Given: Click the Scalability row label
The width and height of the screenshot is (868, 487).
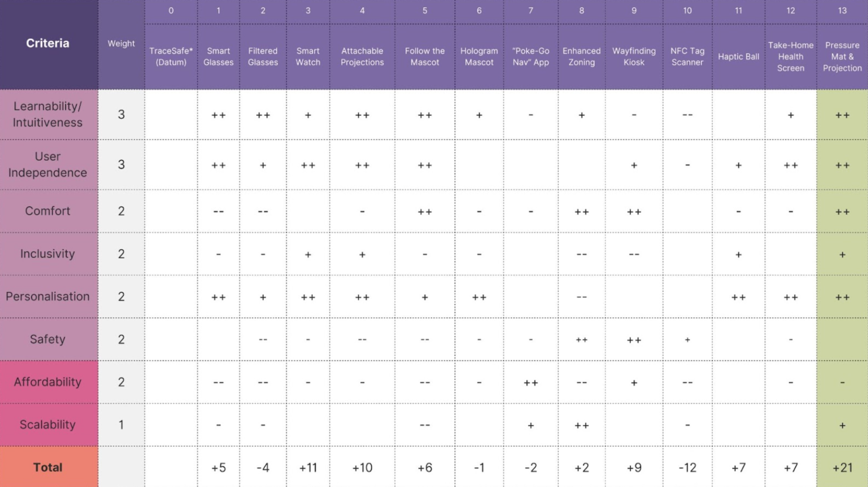Looking at the screenshot, I should coord(49,425).
